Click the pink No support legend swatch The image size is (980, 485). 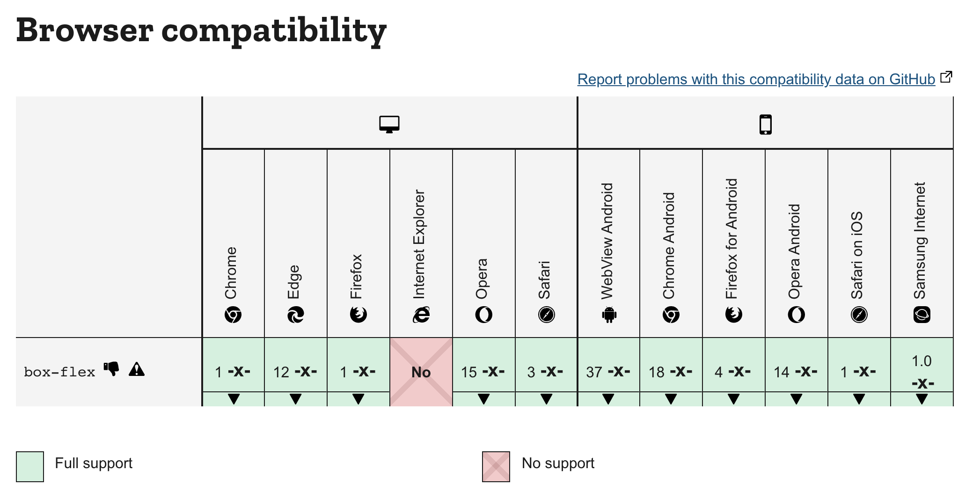[496, 466]
